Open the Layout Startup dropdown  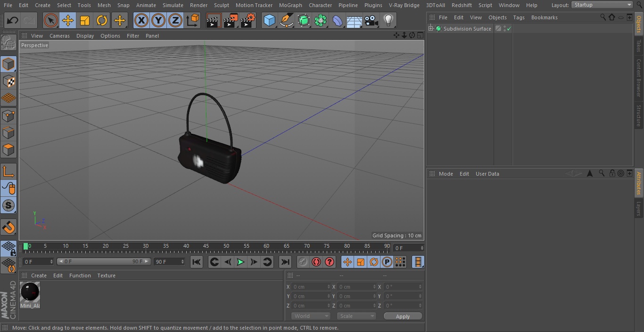(603, 5)
